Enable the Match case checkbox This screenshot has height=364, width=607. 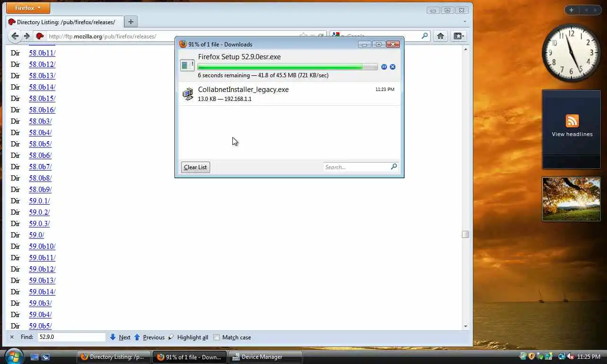point(217,337)
